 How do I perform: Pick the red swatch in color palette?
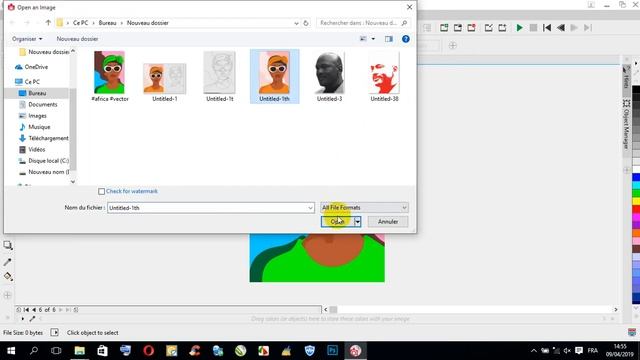pos(636,209)
